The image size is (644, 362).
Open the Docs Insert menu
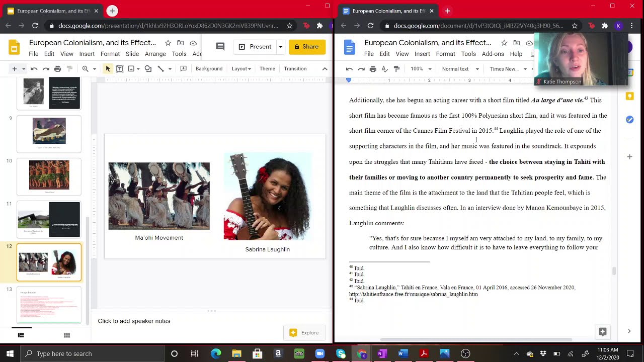(x=422, y=54)
